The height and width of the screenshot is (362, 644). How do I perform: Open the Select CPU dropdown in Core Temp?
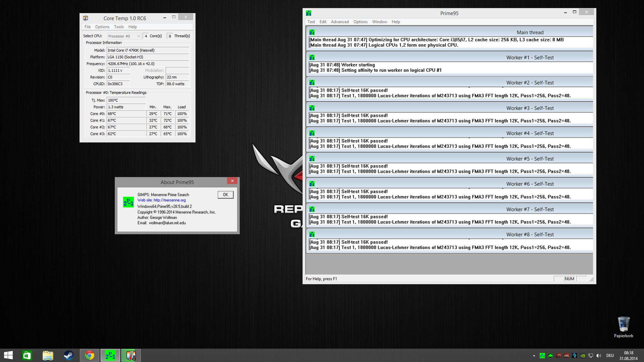tap(124, 36)
